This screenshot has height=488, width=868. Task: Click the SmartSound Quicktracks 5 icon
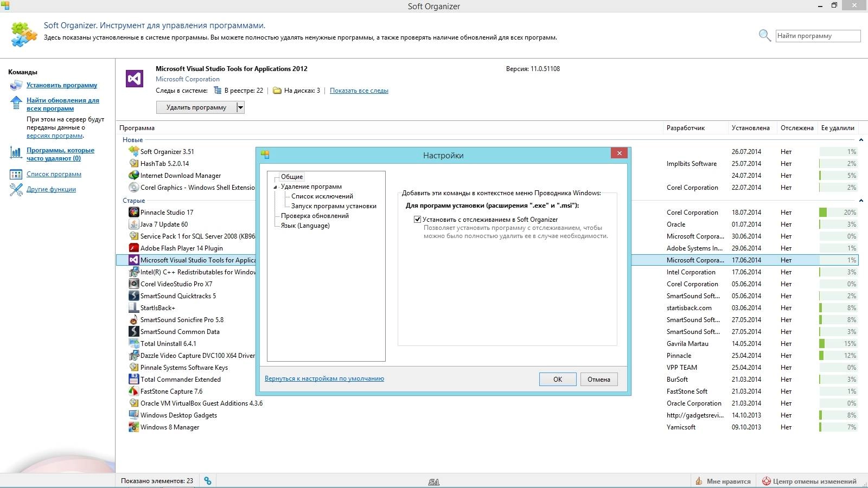(x=133, y=296)
